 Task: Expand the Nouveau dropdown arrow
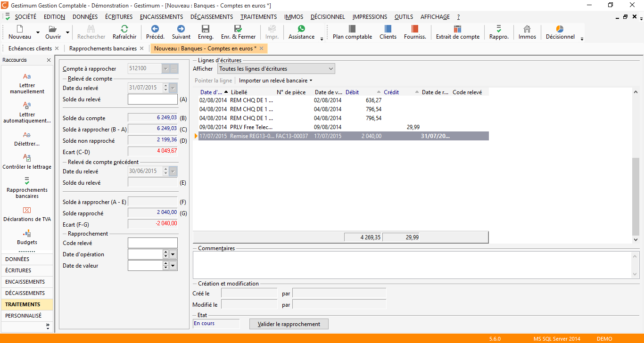tap(38, 33)
